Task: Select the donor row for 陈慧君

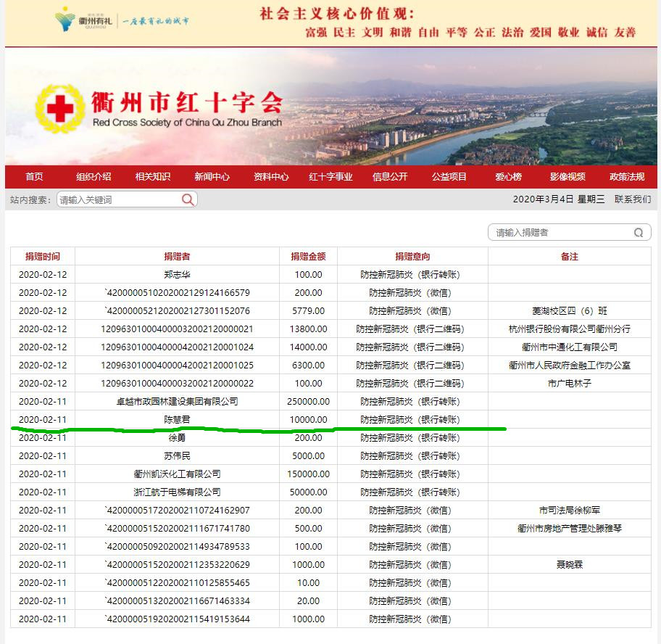Action: [177, 420]
